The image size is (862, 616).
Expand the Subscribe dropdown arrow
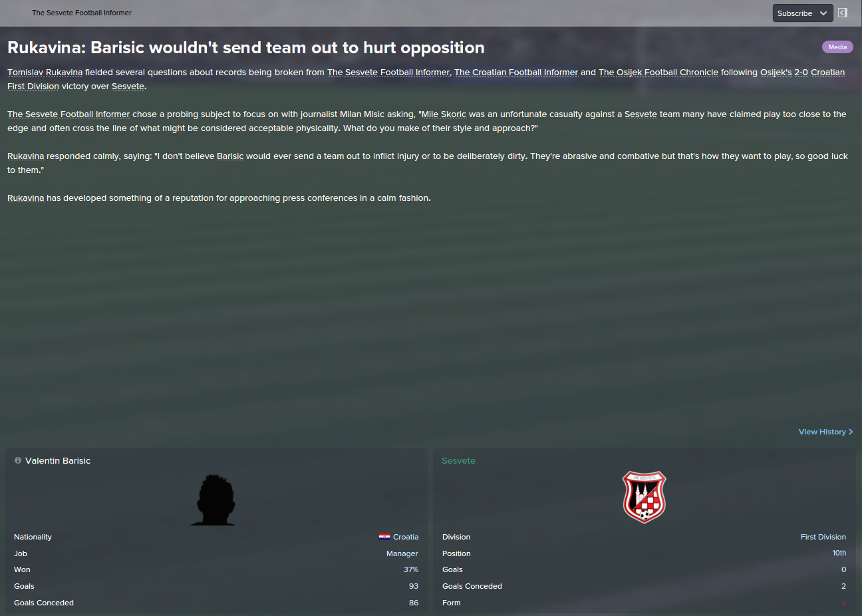pos(823,13)
